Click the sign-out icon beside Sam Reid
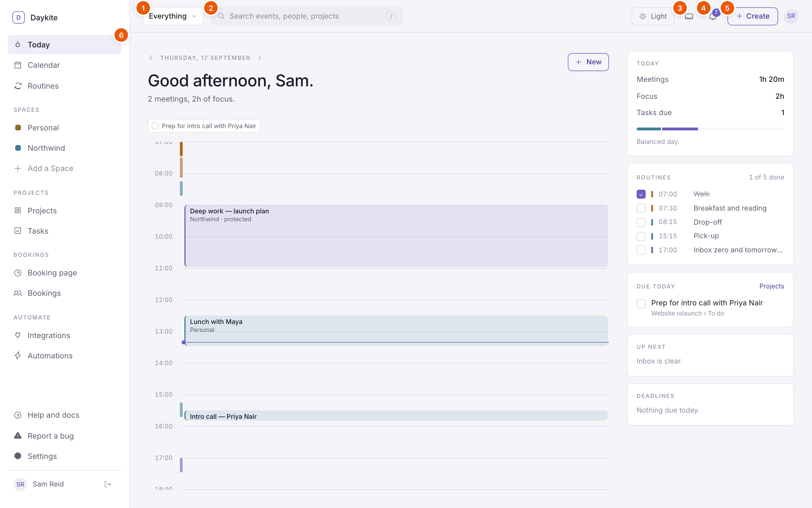Image resolution: width=812 pixels, height=508 pixels. point(108,484)
